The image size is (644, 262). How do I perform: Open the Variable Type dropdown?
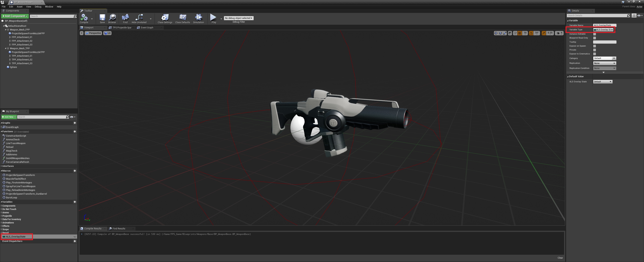603,30
